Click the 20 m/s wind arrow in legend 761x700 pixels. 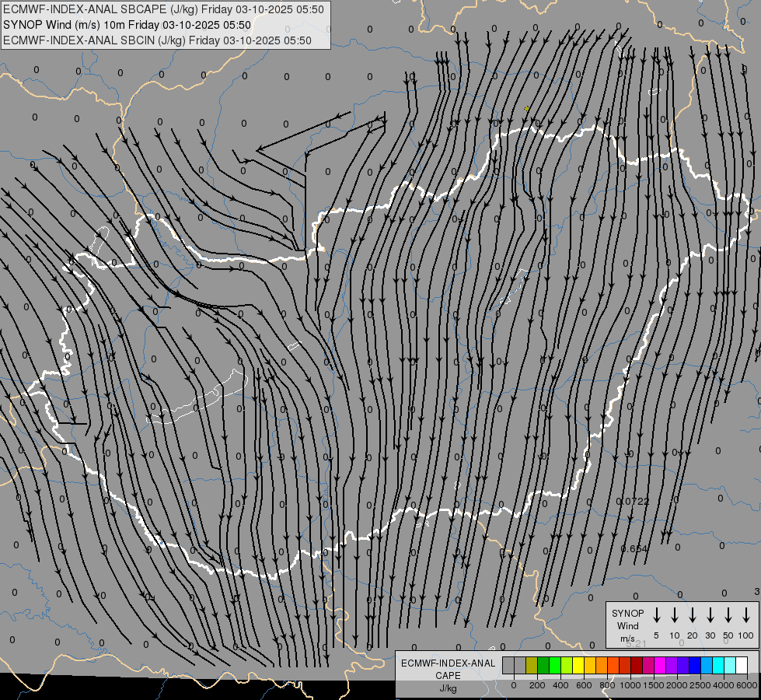pyautogui.click(x=693, y=615)
